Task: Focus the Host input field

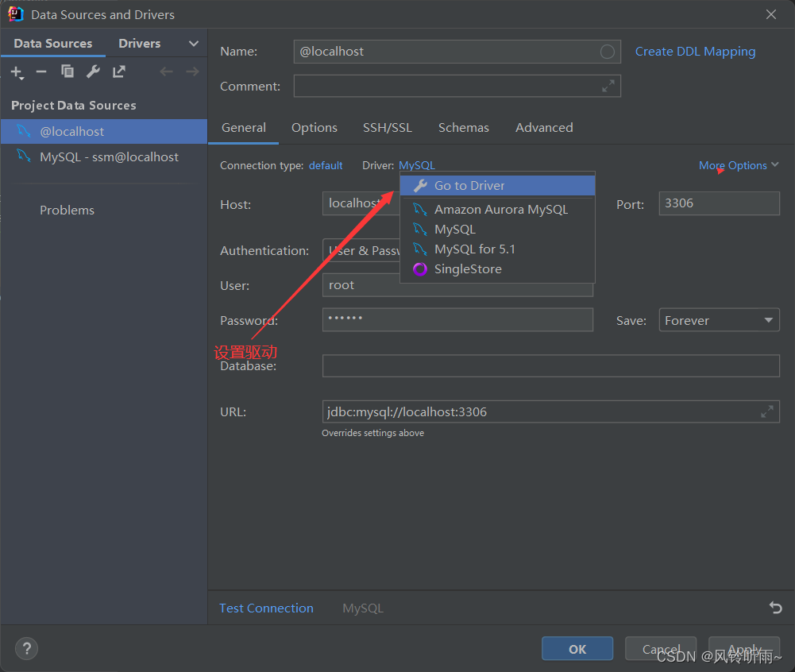Action: (x=361, y=203)
